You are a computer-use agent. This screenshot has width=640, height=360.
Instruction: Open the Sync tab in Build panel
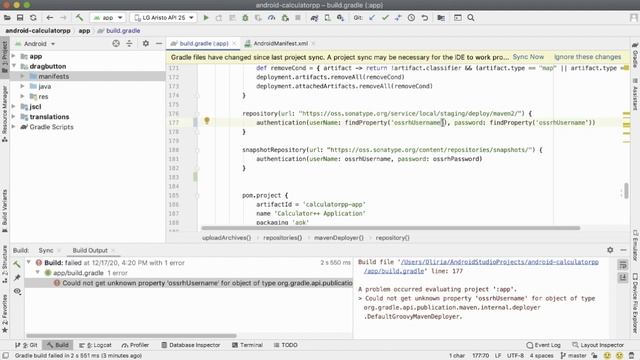[x=46, y=250]
